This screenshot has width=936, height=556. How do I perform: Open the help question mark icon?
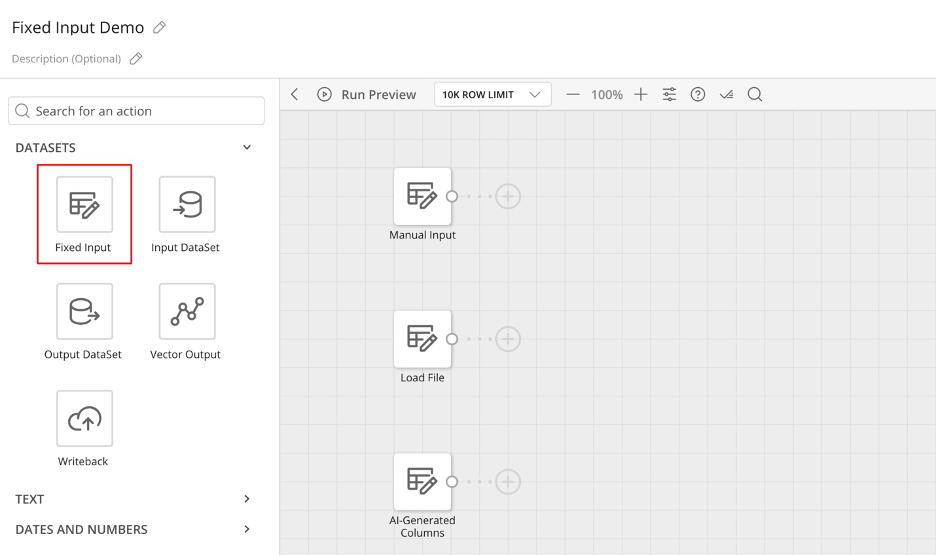(x=698, y=94)
